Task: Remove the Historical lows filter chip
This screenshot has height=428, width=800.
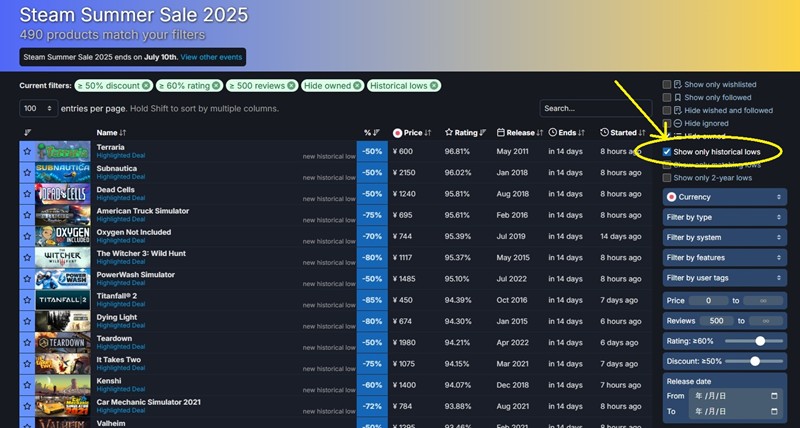Action: 434,86
